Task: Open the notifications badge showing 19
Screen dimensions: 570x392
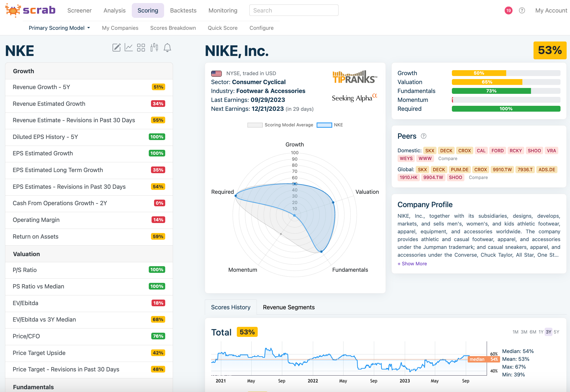Action: 508,11
